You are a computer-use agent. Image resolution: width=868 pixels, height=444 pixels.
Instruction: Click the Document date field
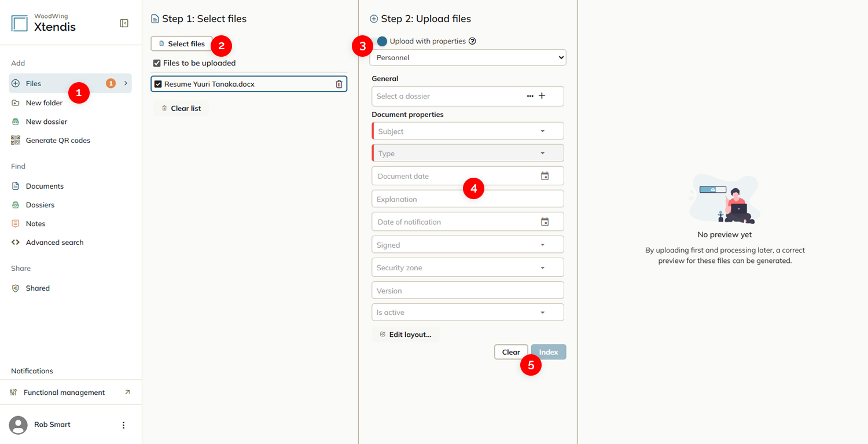pos(468,176)
